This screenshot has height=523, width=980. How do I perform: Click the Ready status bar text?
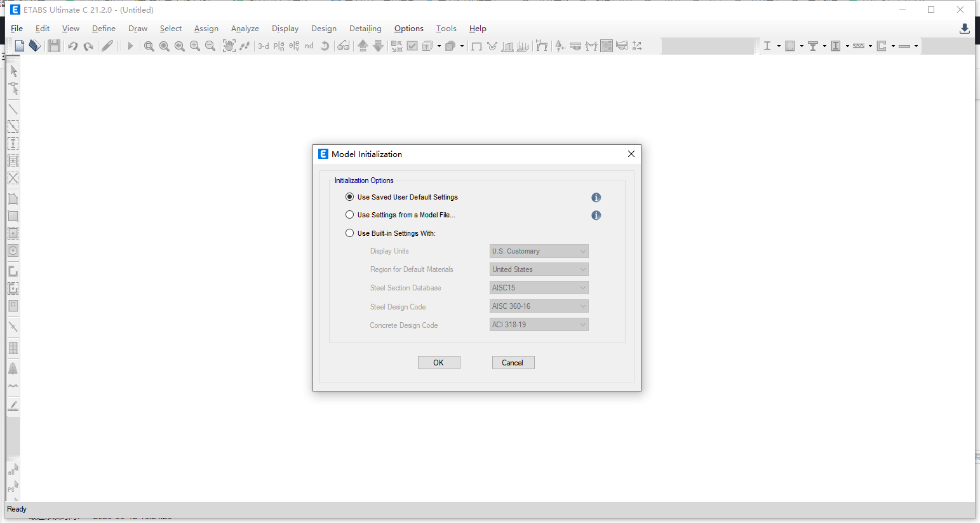point(17,509)
